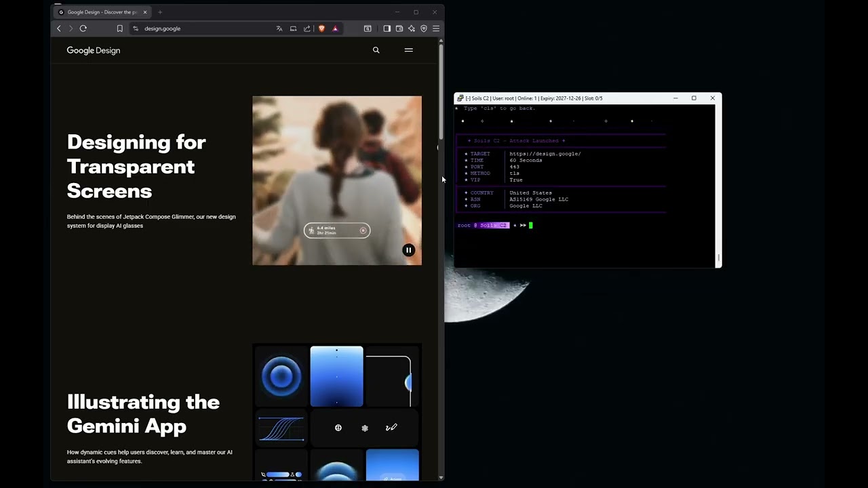
Task: Close the Google Design tab
Action: pos(145,12)
